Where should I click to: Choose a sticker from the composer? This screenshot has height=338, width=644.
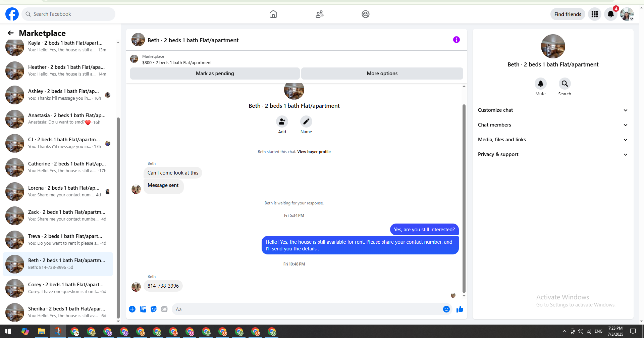[154, 309]
